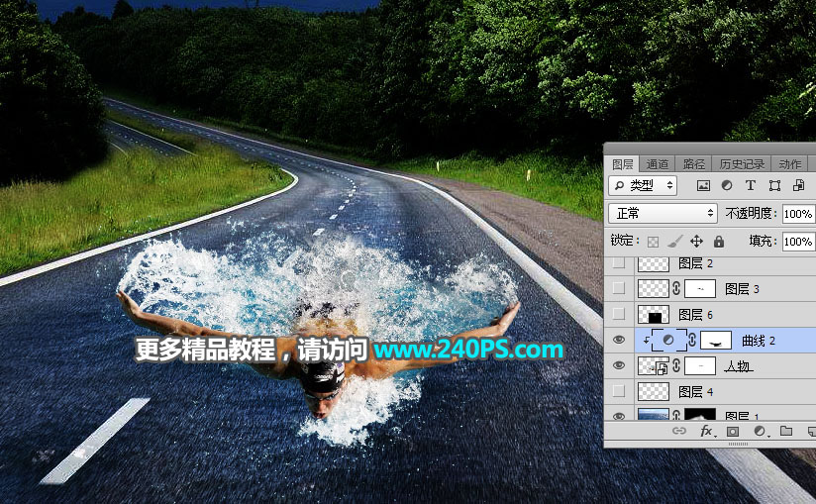Image resolution: width=816 pixels, height=504 pixels.
Task: Filter layers by pixel (image) type
Action: (x=704, y=185)
